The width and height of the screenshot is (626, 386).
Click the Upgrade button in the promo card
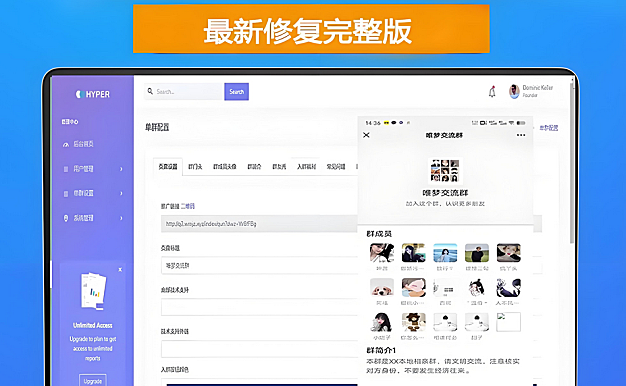click(x=93, y=381)
